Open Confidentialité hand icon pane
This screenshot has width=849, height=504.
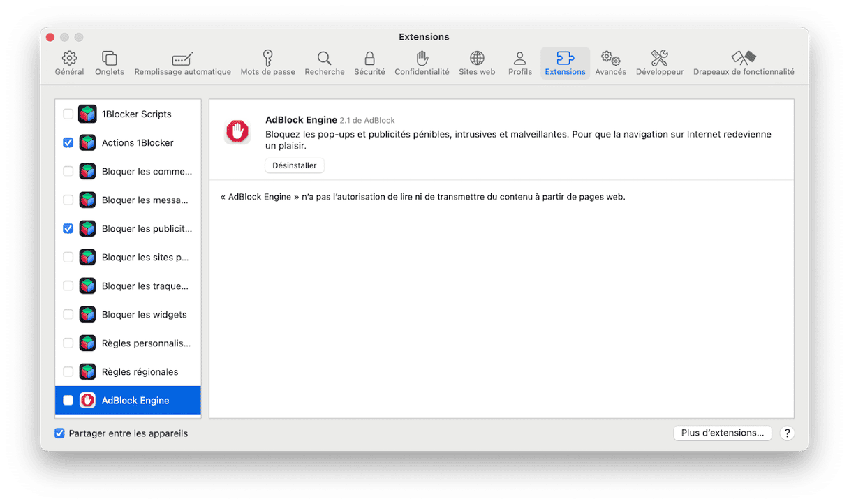422,63
